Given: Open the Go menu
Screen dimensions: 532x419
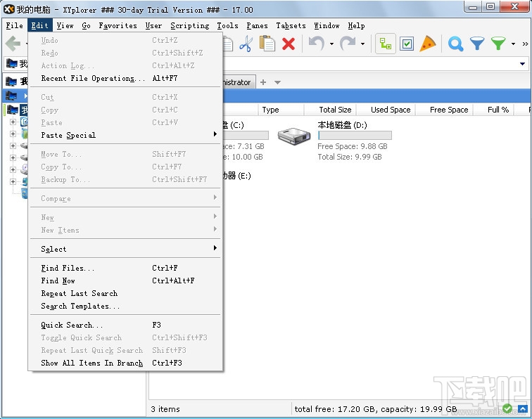Looking at the screenshot, I should pyautogui.click(x=86, y=25).
